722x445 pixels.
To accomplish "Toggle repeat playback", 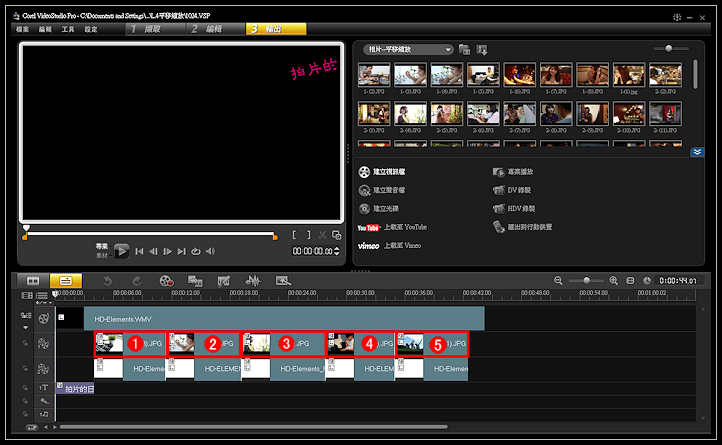I will 196,251.
